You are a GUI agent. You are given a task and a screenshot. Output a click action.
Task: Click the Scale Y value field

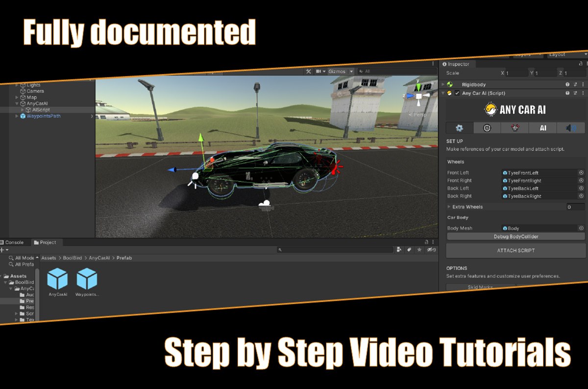545,73
